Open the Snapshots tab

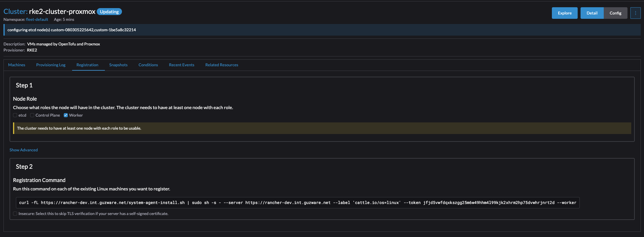(118, 65)
